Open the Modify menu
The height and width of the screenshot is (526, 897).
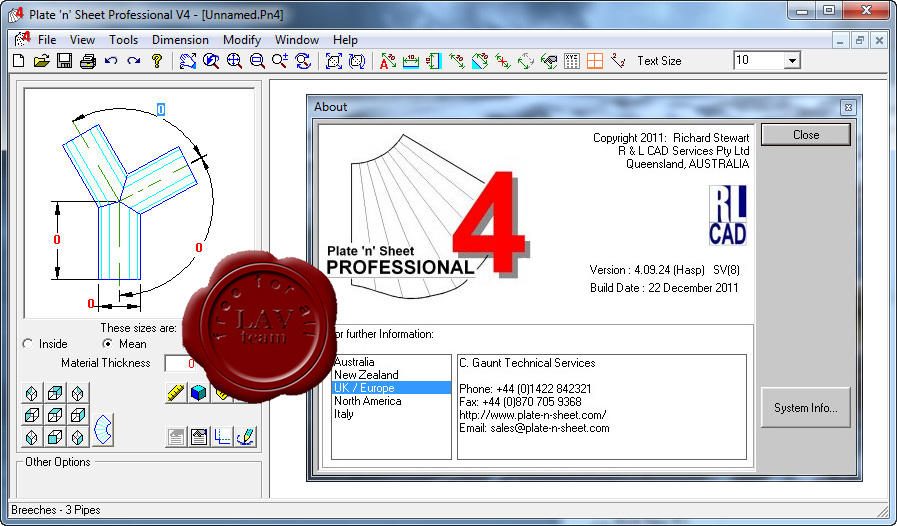(242, 40)
